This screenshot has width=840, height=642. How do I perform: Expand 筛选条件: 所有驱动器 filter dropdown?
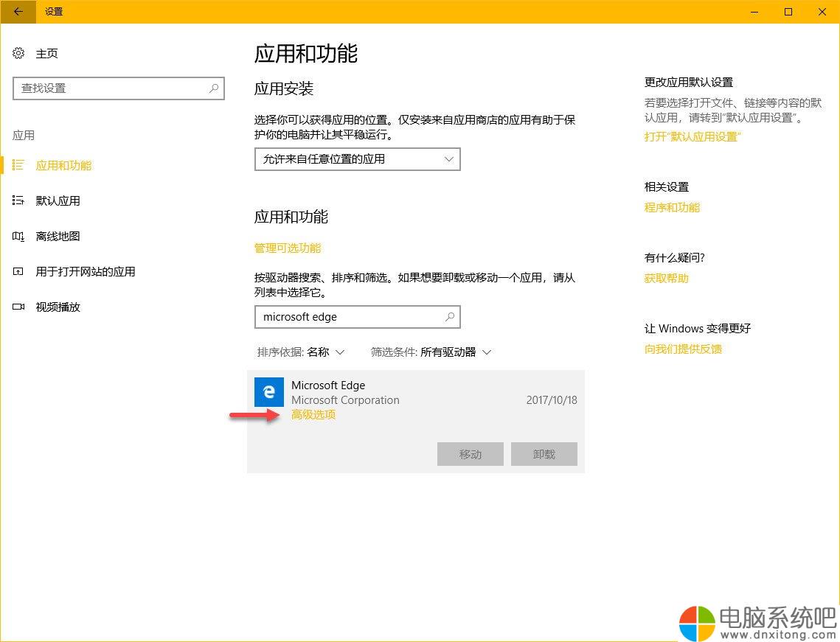point(431,352)
